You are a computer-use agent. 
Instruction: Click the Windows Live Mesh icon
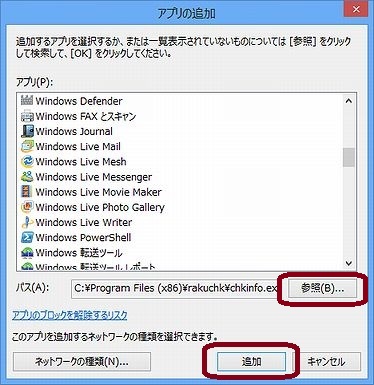tap(27, 161)
